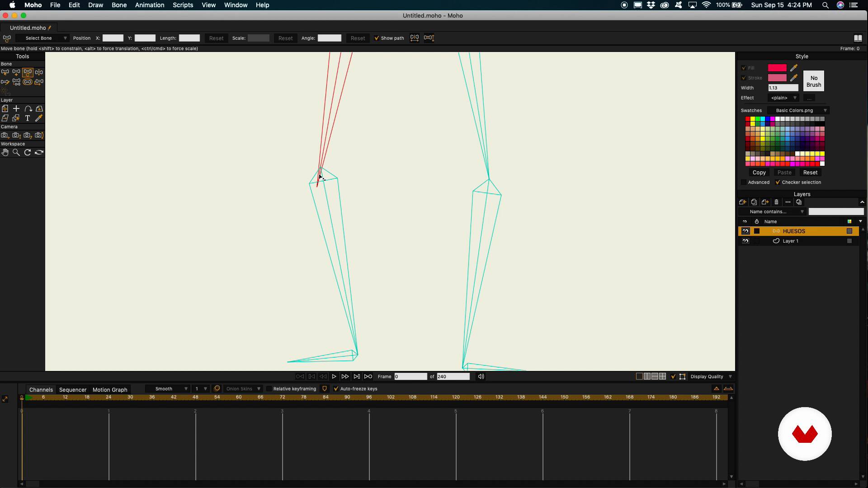Open the Stroke color swatch
The height and width of the screenshot is (488, 868).
[777, 78]
